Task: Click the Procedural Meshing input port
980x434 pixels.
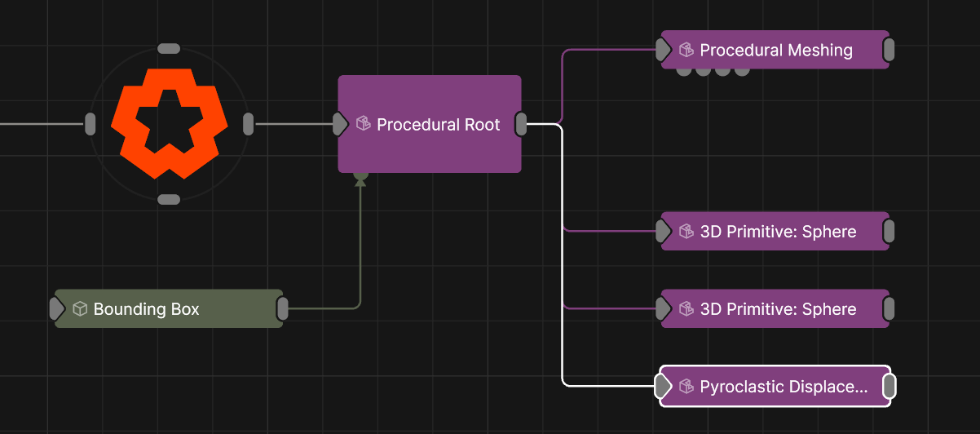Action: pyautogui.click(x=664, y=50)
